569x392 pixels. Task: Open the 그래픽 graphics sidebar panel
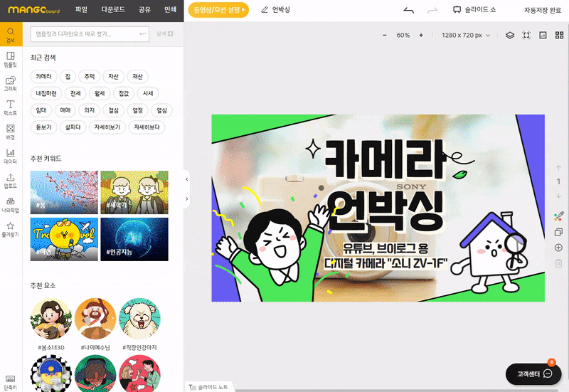pyautogui.click(x=11, y=83)
